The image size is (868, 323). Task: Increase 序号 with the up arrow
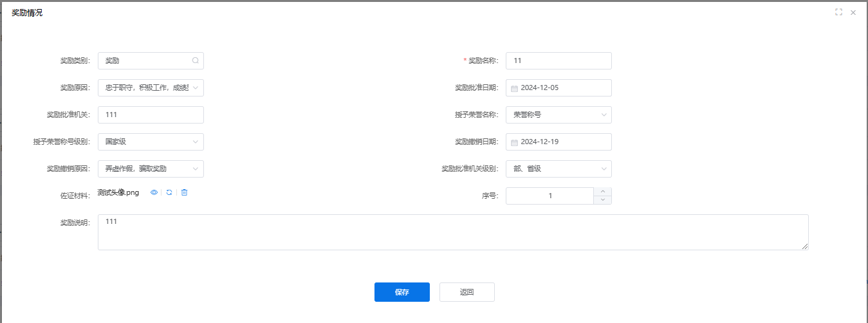coord(602,191)
